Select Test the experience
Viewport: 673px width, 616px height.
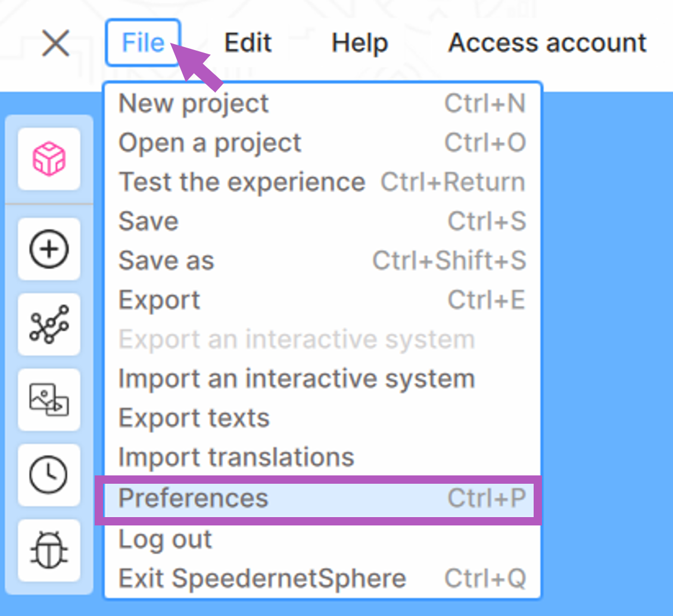[x=241, y=182]
